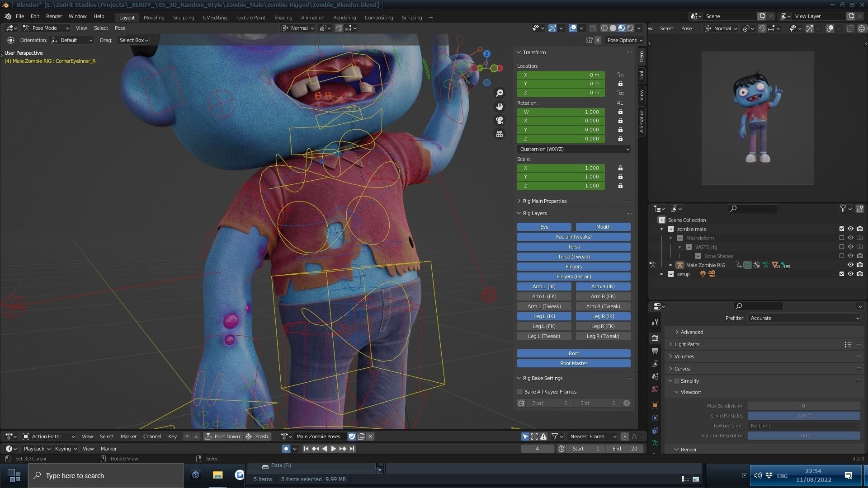This screenshot has width=868, height=488.
Task: Uncheck zombie male collection checkbox
Action: [841, 229]
